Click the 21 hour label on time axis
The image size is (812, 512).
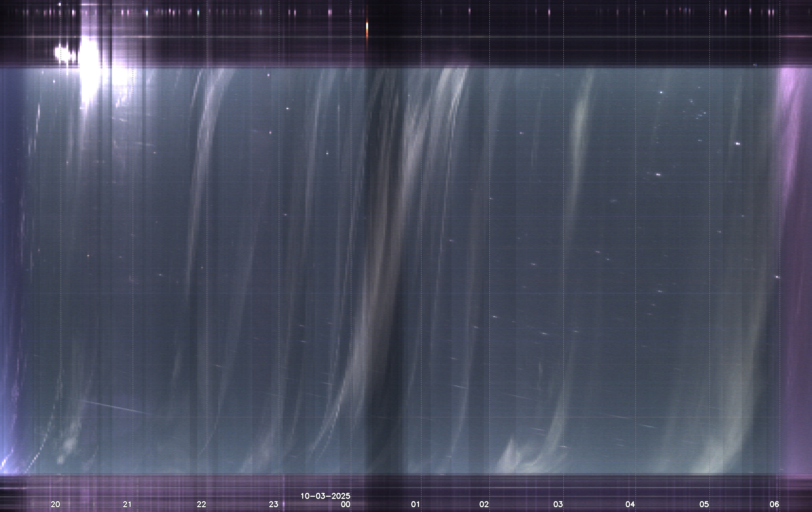click(127, 504)
